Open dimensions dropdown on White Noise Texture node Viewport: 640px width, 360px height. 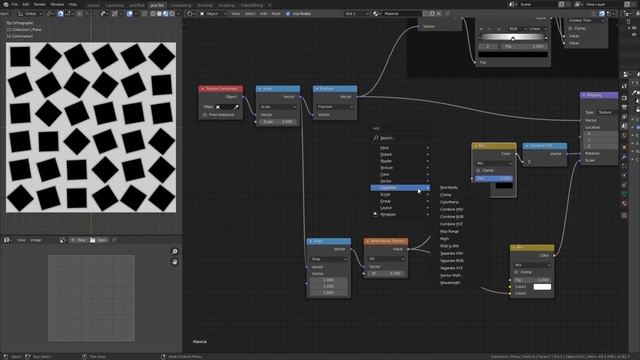(x=386, y=259)
